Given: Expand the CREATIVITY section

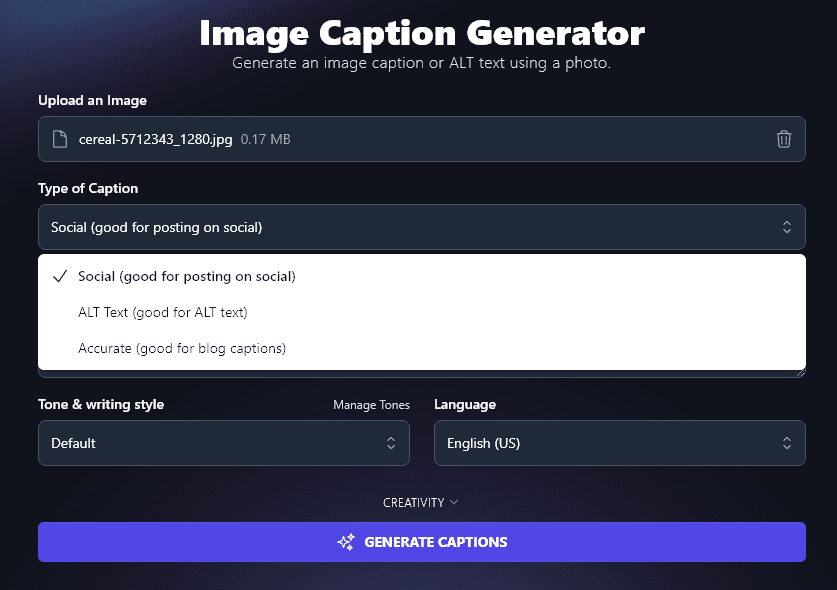Looking at the screenshot, I should point(421,502).
